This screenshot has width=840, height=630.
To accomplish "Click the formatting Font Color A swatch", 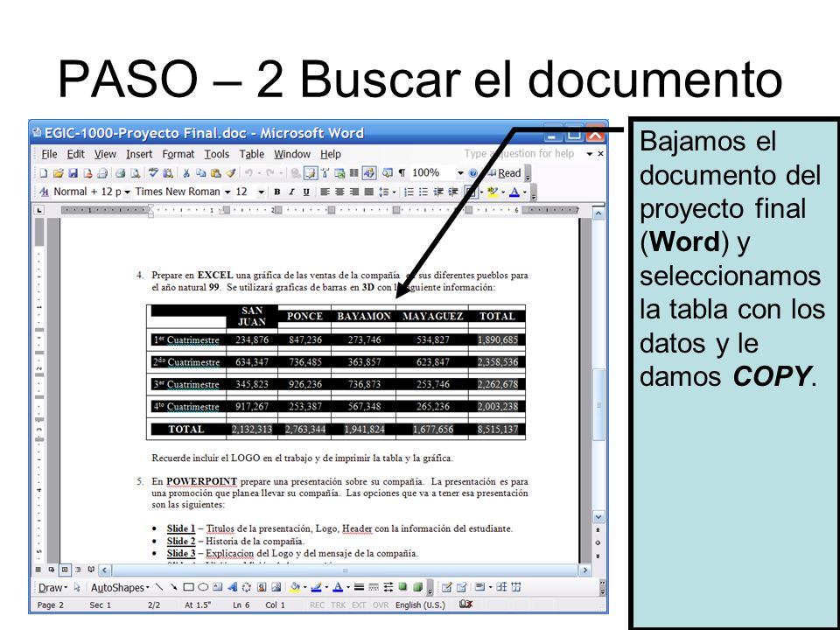I will [514, 192].
